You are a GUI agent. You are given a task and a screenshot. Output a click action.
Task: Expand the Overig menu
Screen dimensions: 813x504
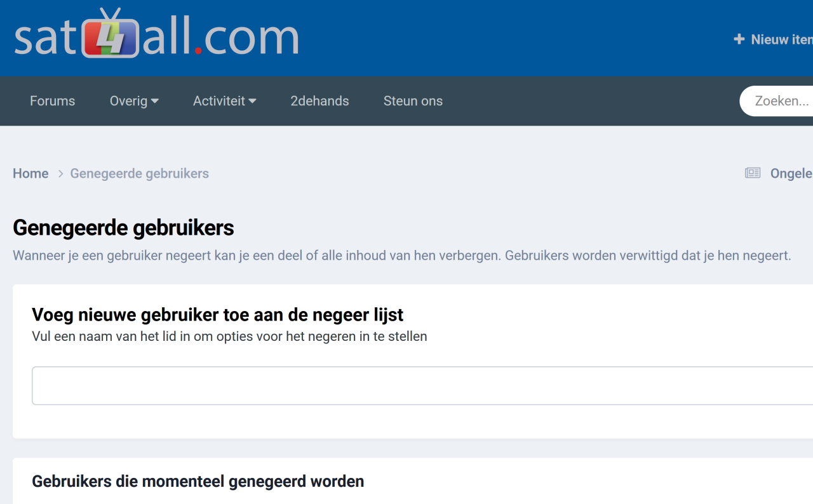[x=133, y=101]
